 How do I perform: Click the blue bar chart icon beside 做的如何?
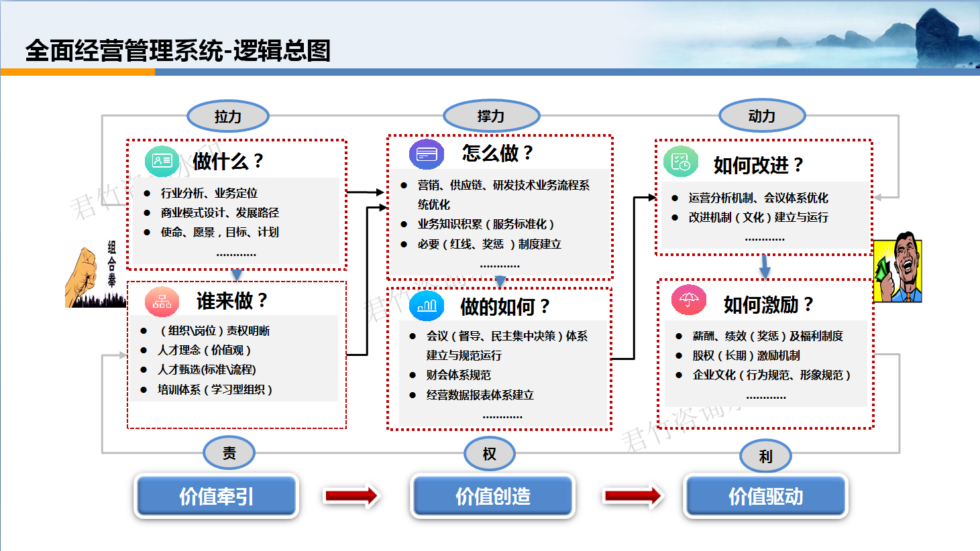427,306
